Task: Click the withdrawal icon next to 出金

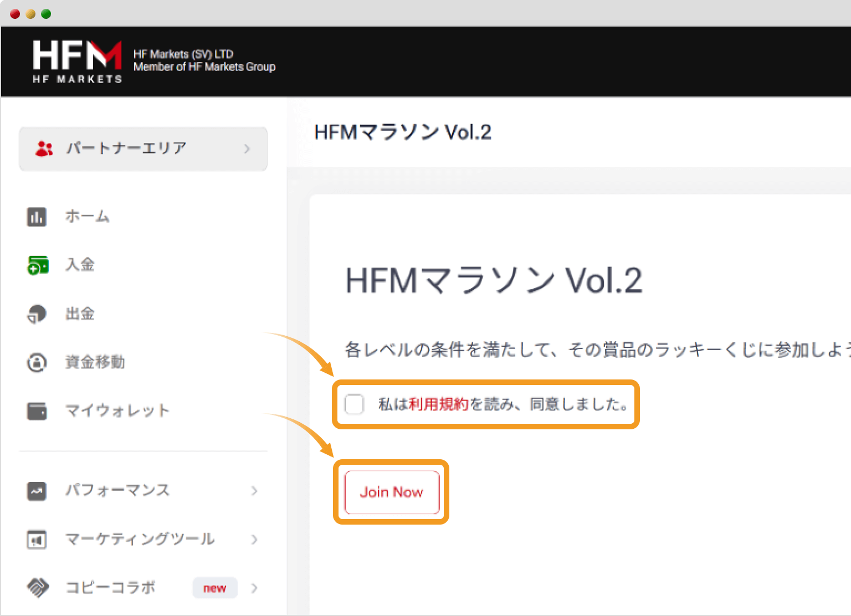Action: (37, 314)
